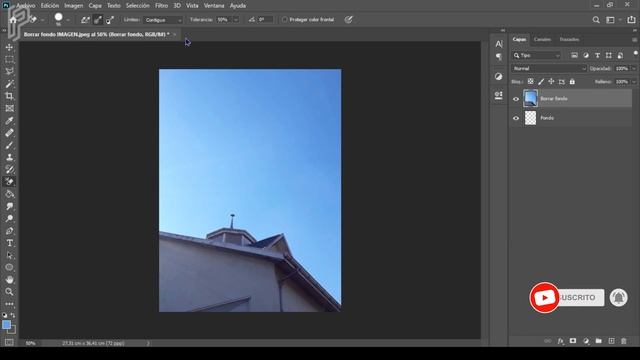Open the Character panel icon

(x=499, y=44)
